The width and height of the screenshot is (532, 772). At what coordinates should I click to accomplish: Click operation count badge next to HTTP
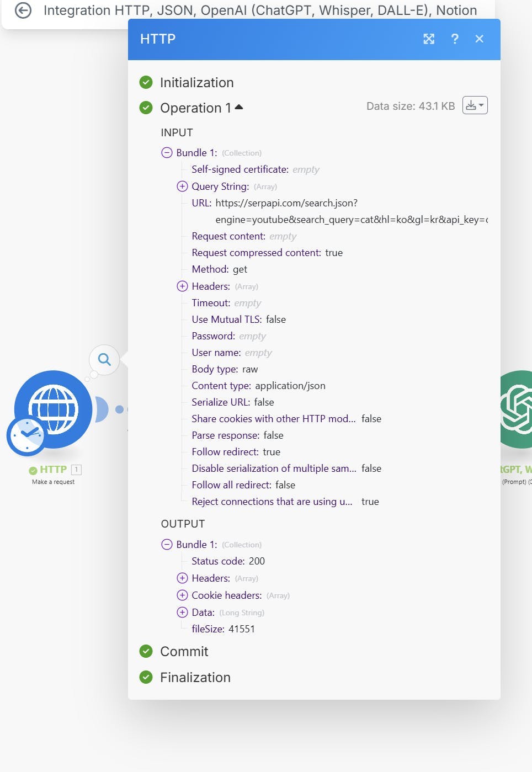(77, 470)
